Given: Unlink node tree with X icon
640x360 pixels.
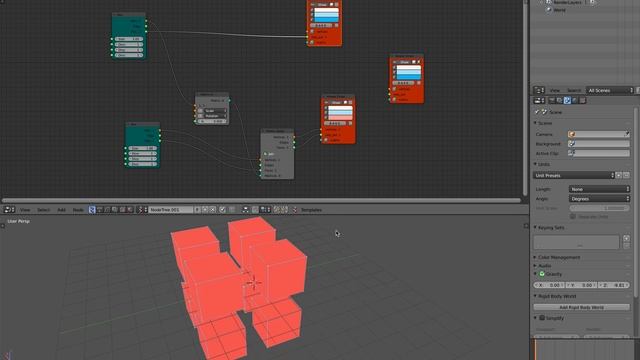Looking at the screenshot, I should [x=213, y=210].
